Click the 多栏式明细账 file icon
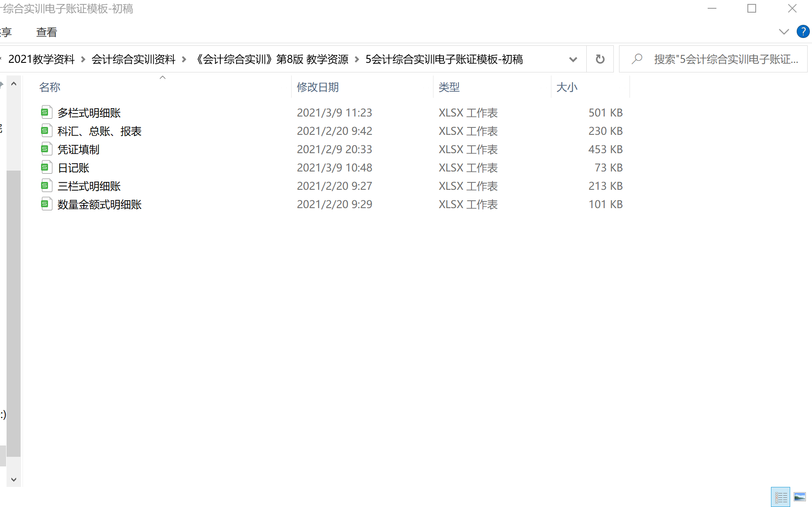The height and width of the screenshot is (507, 812). point(46,113)
